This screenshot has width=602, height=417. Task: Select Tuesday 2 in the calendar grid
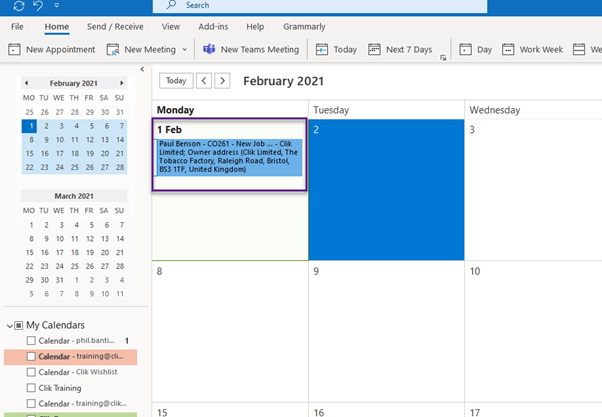click(x=386, y=190)
